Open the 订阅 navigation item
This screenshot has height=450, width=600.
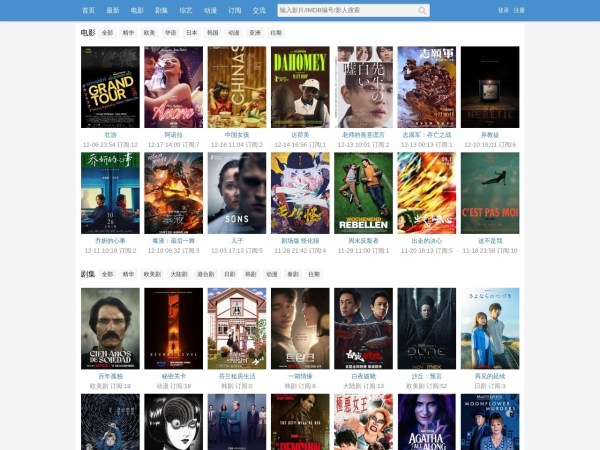(x=235, y=10)
